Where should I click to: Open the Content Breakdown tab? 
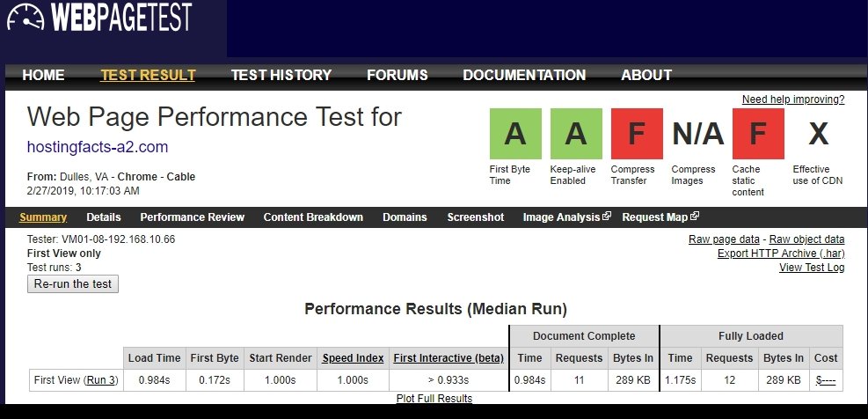tap(313, 217)
